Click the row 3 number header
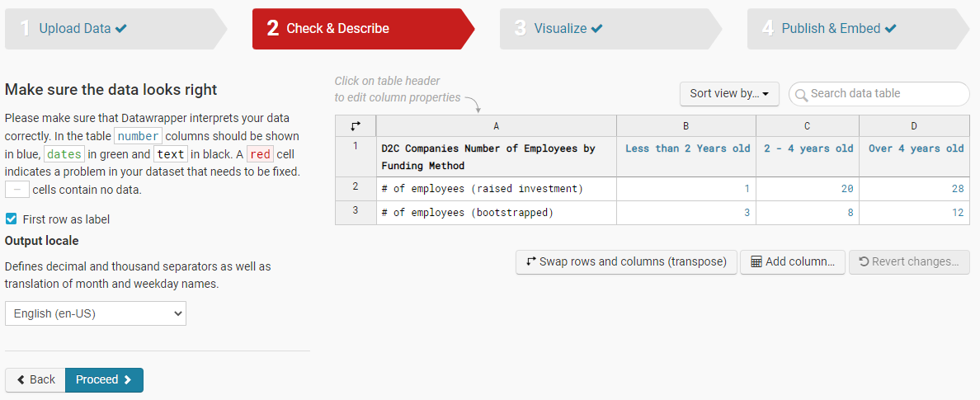The height and width of the screenshot is (400, 980). [x=356, y=212]
